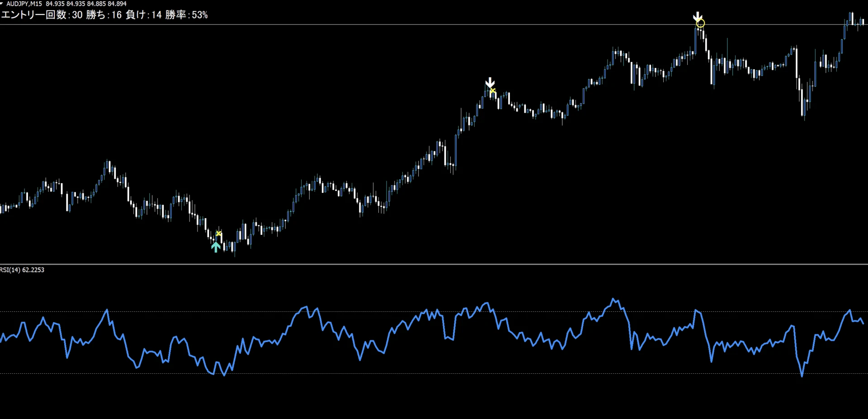This screenshot has height=419, width=868.
Task: Click the 勝ち:16 wins count text
Action: (104, 15)
